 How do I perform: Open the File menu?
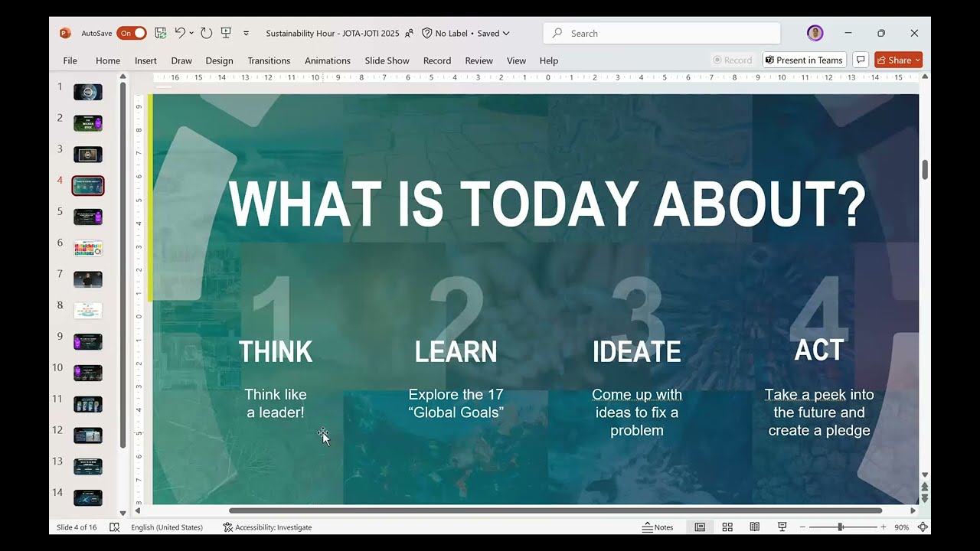(70, 60)
